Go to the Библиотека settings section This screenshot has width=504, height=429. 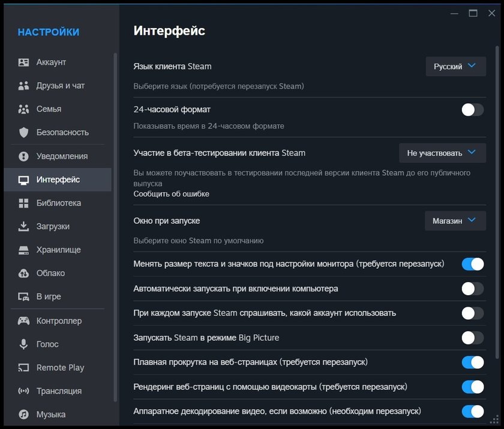click(58, 203)
